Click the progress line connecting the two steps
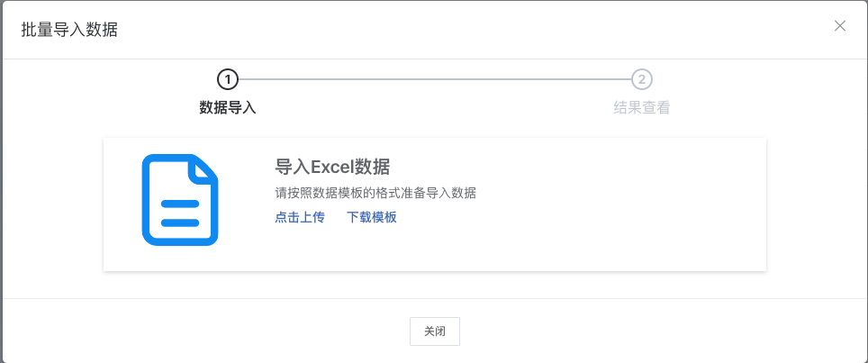868x363 pixels. point(434,79)
